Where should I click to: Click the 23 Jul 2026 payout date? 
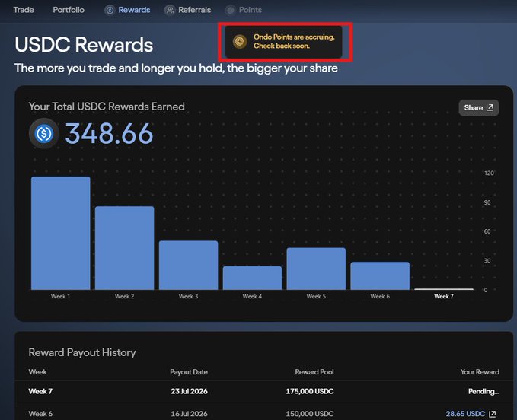pos(189,391)
